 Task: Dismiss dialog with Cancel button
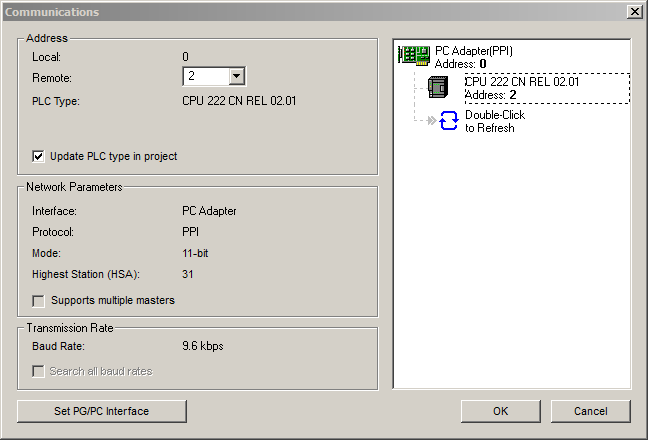pos(591,411)
